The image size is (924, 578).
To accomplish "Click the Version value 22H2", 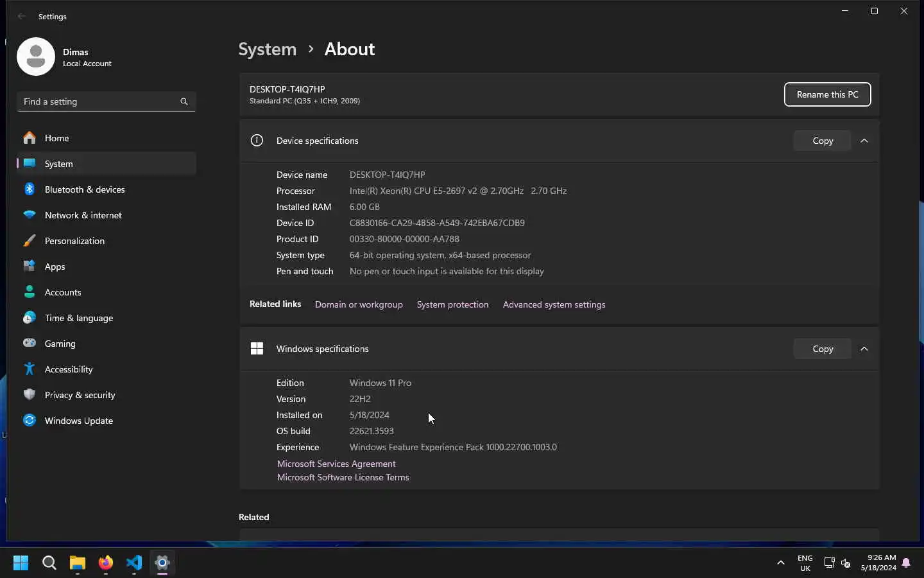I will pyautogui.click(x=360, y=399).
